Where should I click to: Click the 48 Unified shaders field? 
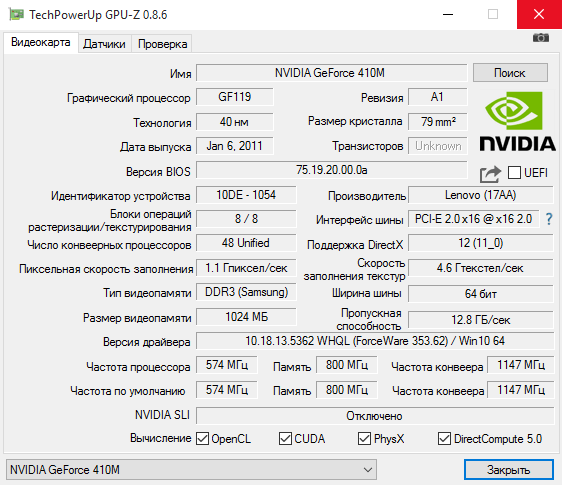point(246,243)
